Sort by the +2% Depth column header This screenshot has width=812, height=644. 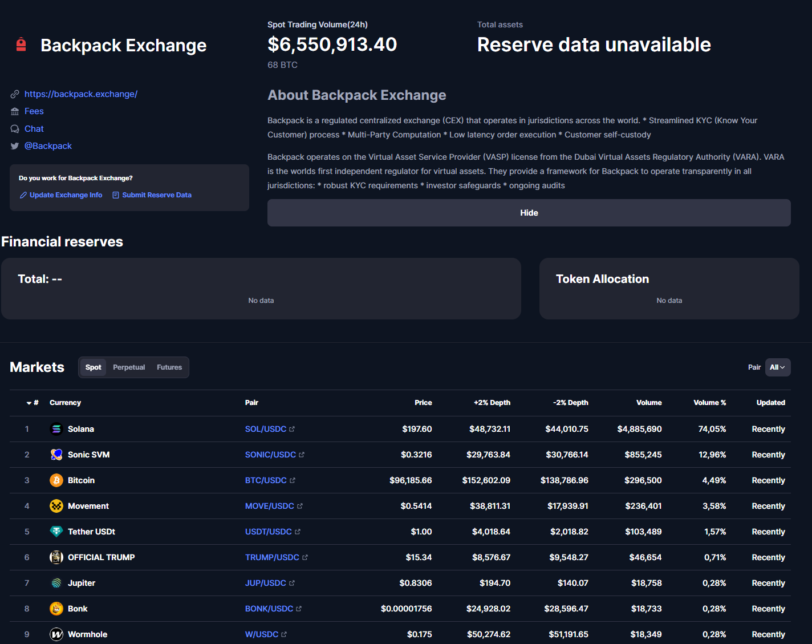coord(492,403)
